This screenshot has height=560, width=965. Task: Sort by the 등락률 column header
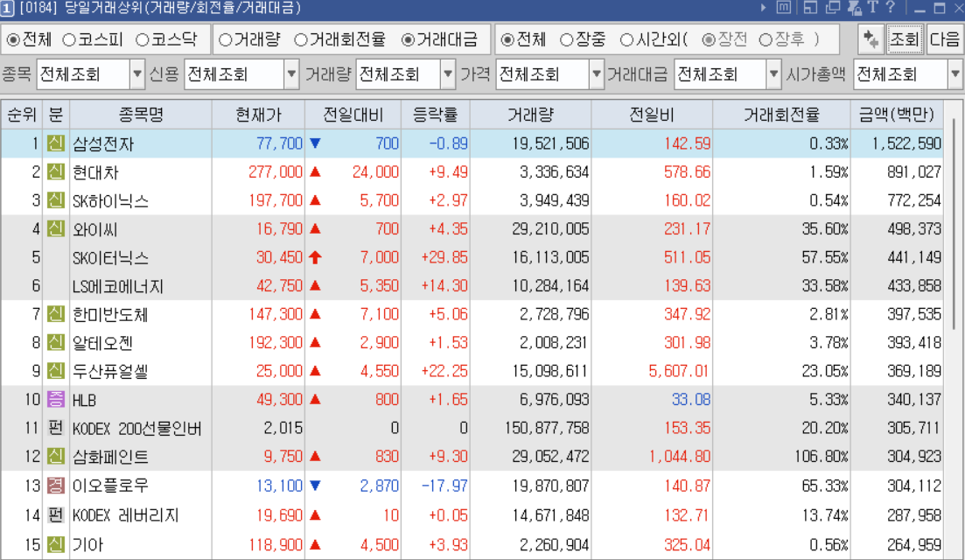coord(435,115)
